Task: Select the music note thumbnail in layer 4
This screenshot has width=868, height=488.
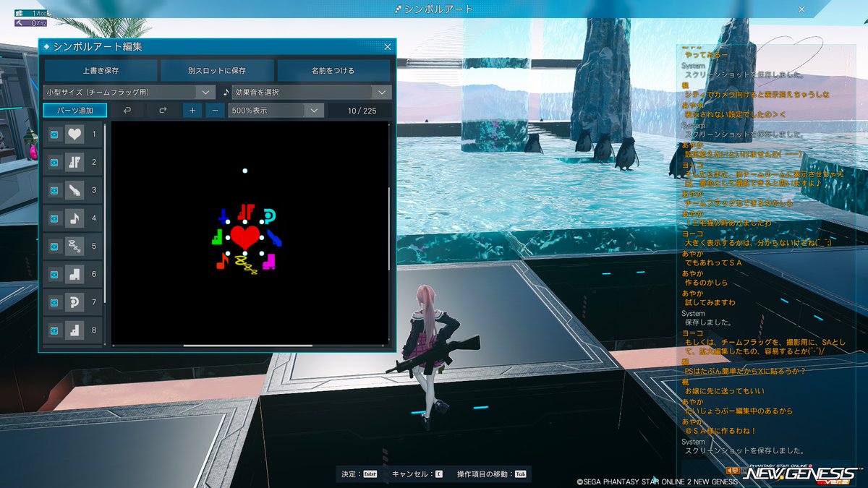Action: pos(75,218)
